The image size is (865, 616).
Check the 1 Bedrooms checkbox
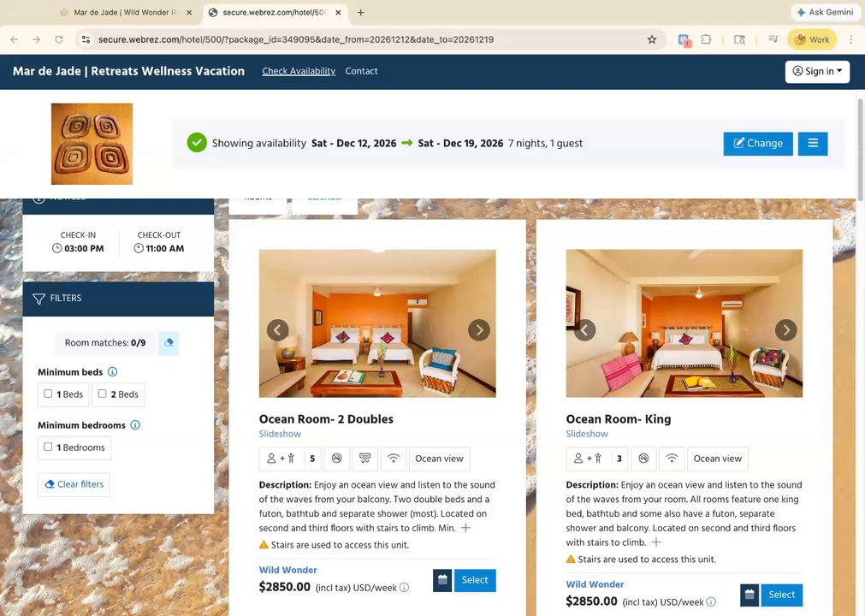pyautogui.click(x=48, y=447)
